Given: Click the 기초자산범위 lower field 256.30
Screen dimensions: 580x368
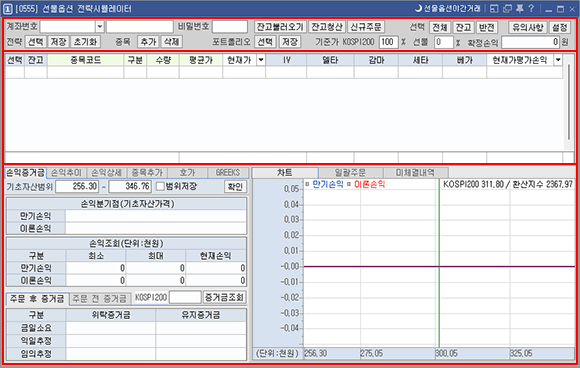Looking at the screenshot, I should [77, 186].
